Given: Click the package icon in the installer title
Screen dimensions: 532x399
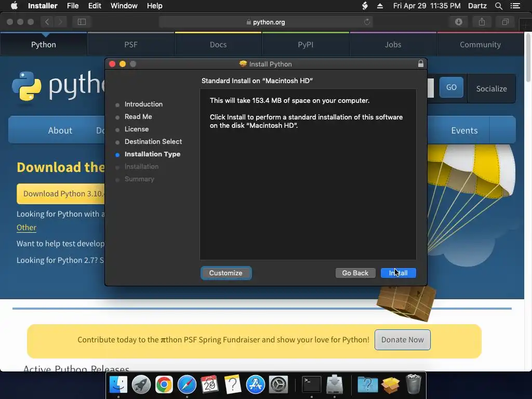Looking at the screenshot, I should tap(243, 64).
